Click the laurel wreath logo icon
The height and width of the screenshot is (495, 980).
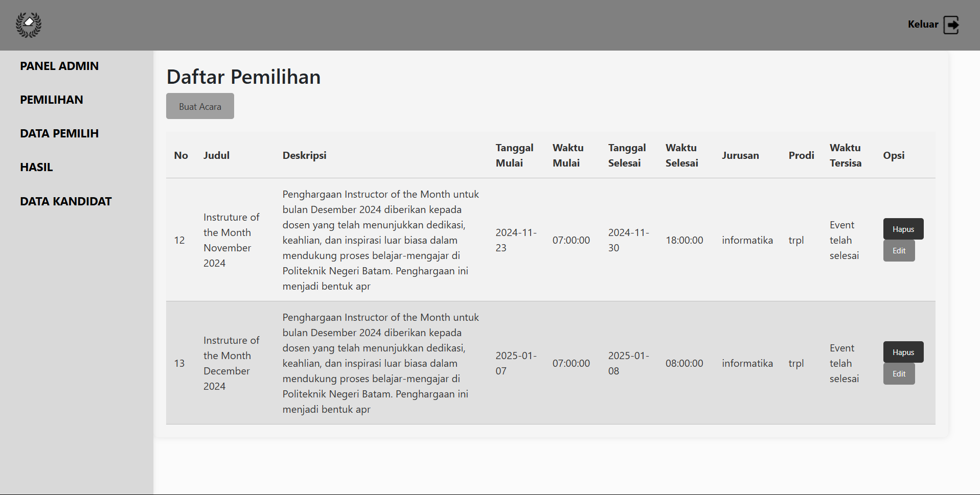tap(29, 25)
